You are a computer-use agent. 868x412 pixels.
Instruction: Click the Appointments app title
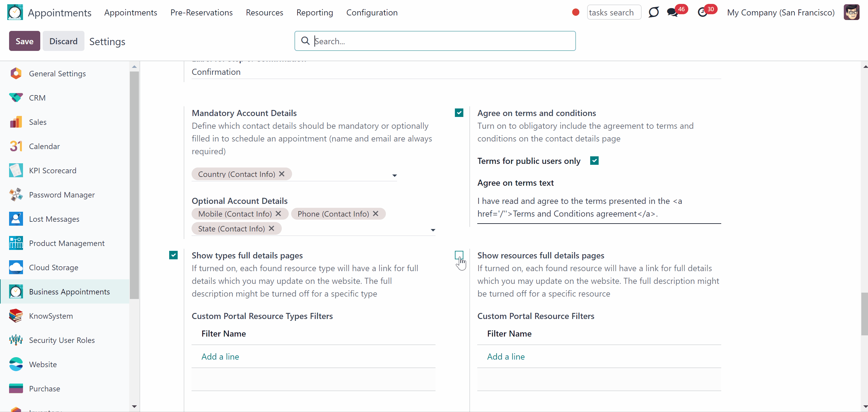click(x=60, y=12)
